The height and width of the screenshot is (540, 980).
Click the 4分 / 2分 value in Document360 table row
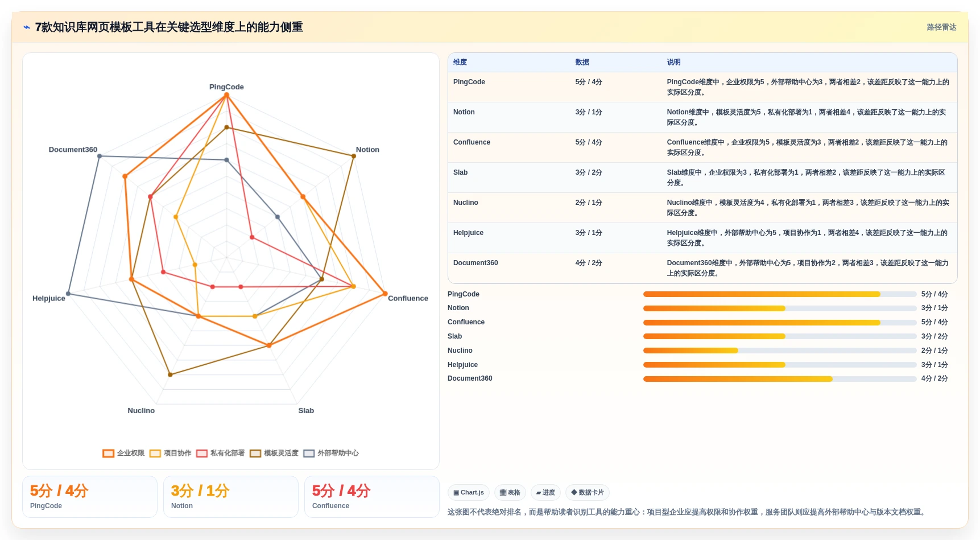click(589, 263)
